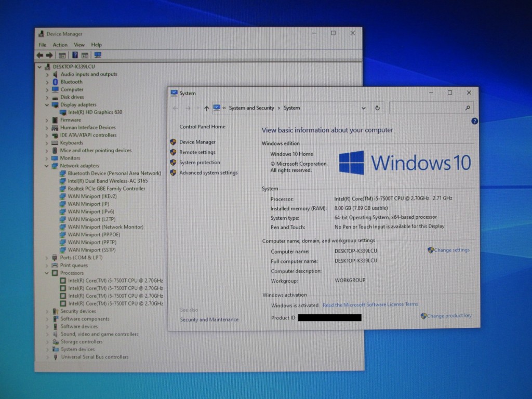
Task: Collapse the Processors category
Action: 47,273
